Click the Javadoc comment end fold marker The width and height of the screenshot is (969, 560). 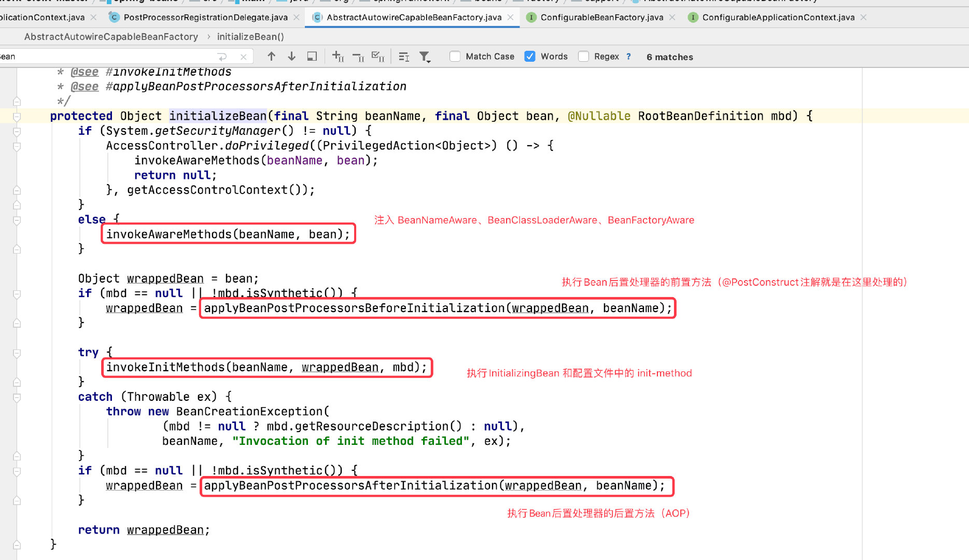[x=17, y=101]
